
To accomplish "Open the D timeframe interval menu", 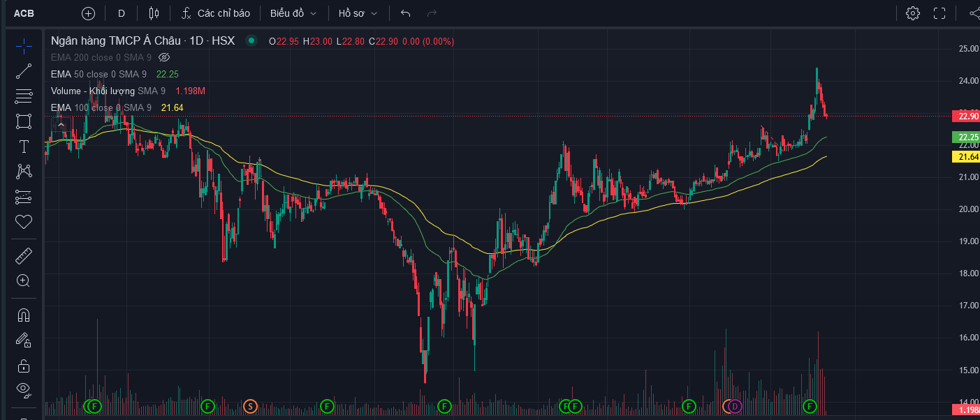I will pos(122,13).
